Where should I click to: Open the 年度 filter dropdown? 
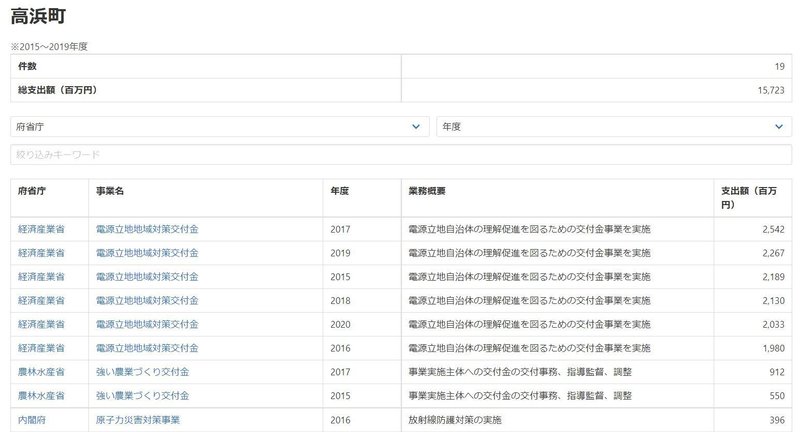point(614,126)
